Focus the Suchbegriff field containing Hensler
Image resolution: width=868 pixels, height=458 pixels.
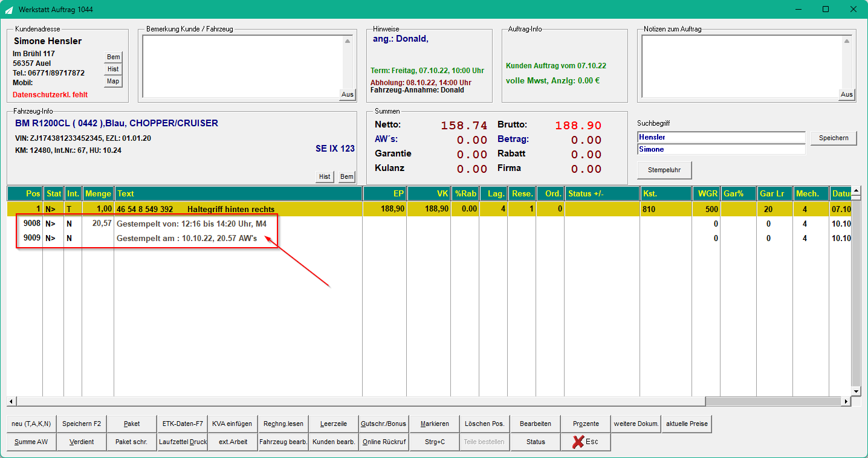(721, 137)
